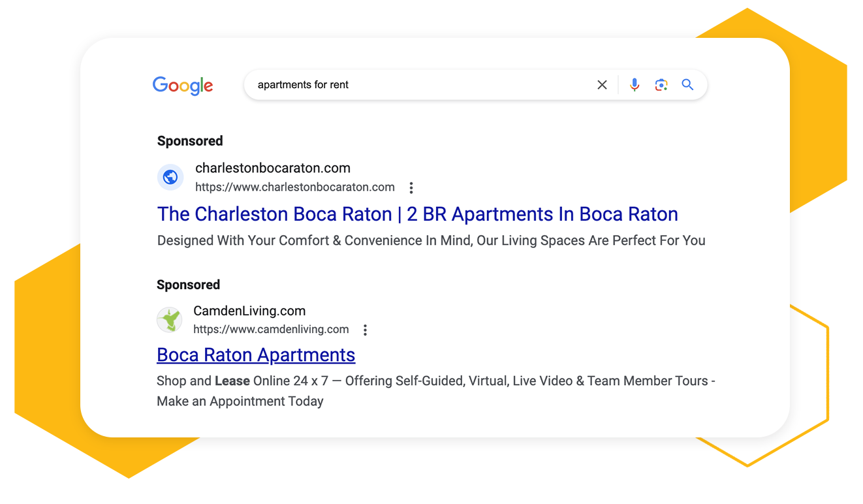
Task: Open the three-dot menu for charlestonbocaraton.com ad
Action: pos(411,188)
